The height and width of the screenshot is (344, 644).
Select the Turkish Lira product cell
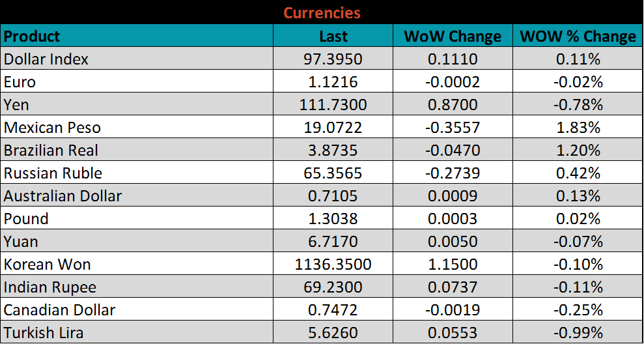point(44,333)
